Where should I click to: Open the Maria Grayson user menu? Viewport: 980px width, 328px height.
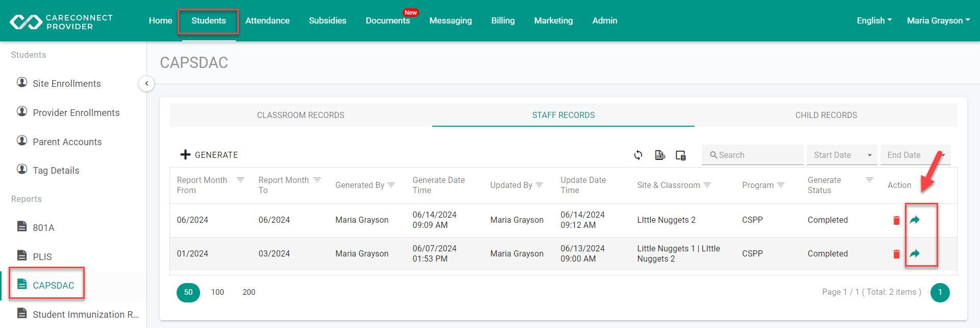pos(939,20)
